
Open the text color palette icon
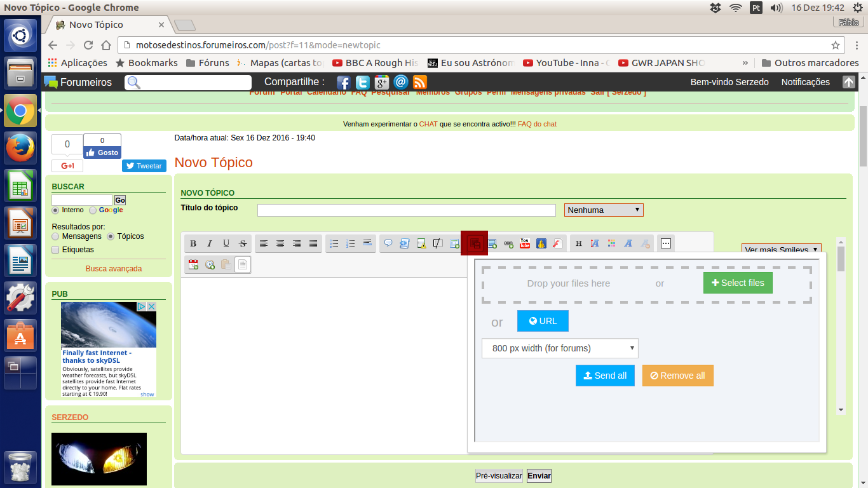click(x=612, y=243)
